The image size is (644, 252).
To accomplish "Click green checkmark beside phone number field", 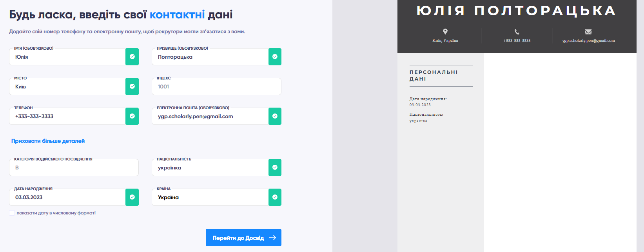I will coord(132,116).
